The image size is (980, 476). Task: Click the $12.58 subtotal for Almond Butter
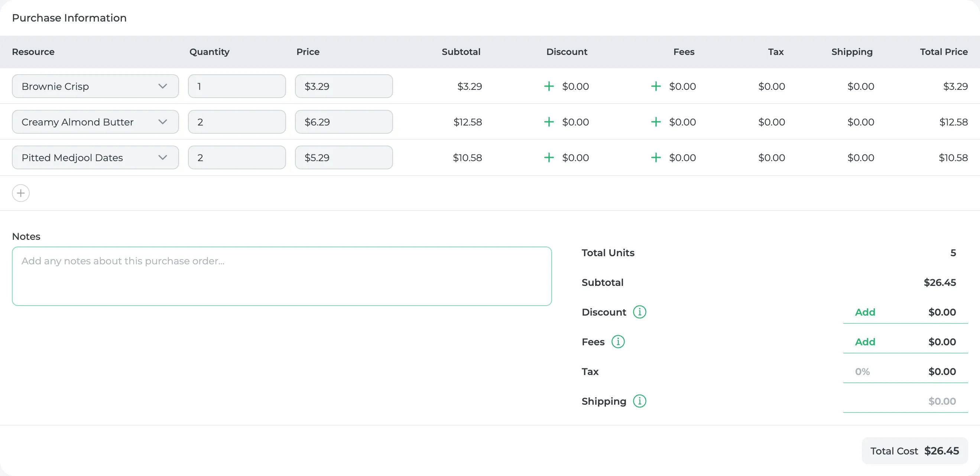coord(468,122)
